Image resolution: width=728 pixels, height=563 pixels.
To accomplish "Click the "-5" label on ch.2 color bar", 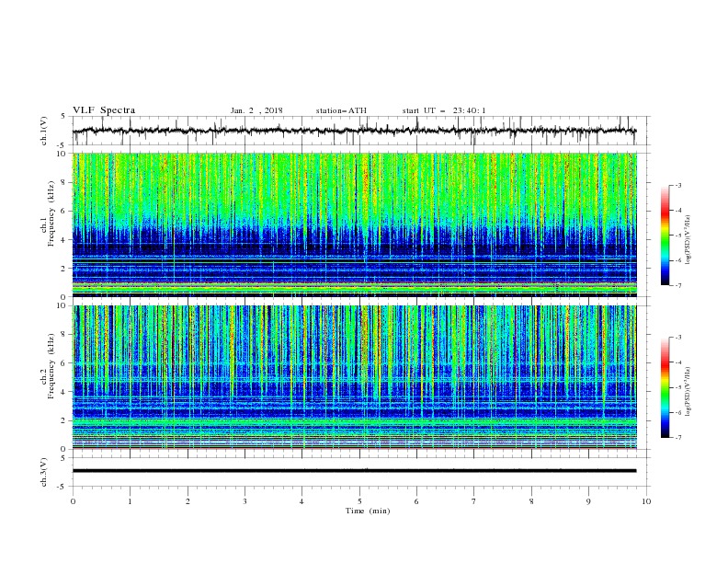I will click(x=677, y=387).
